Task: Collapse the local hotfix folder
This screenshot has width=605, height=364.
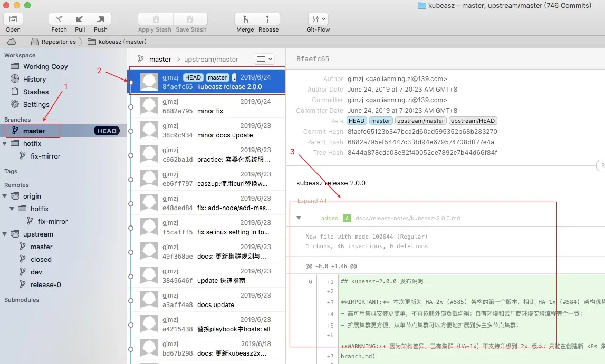Action: click(5, 143)
